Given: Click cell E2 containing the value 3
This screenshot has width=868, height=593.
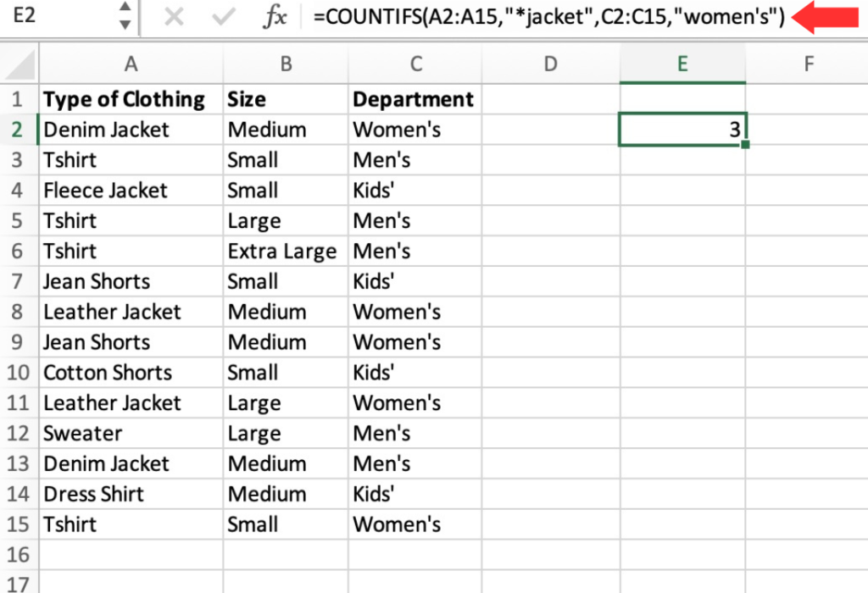Looking at the screenshot, I should point(682,129).
